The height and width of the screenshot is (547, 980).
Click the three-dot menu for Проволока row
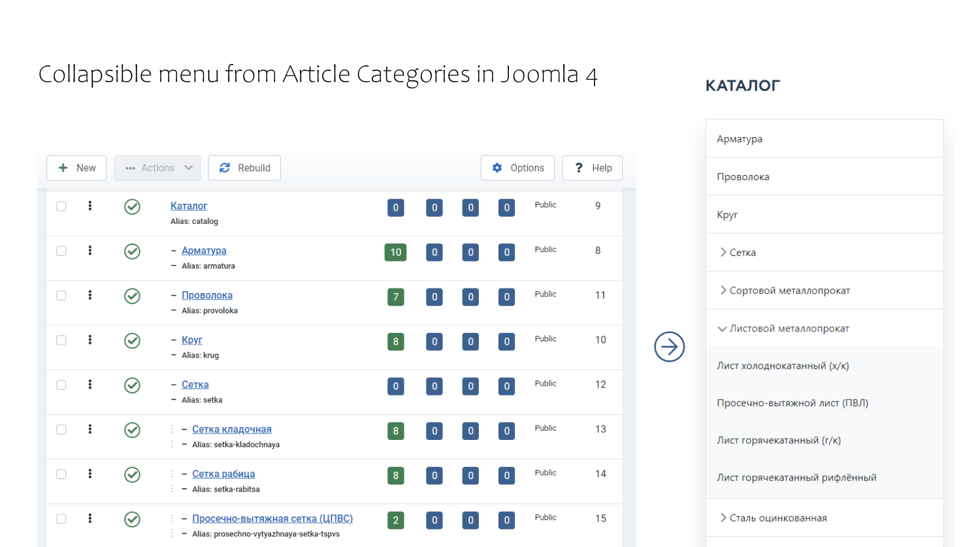90,296
